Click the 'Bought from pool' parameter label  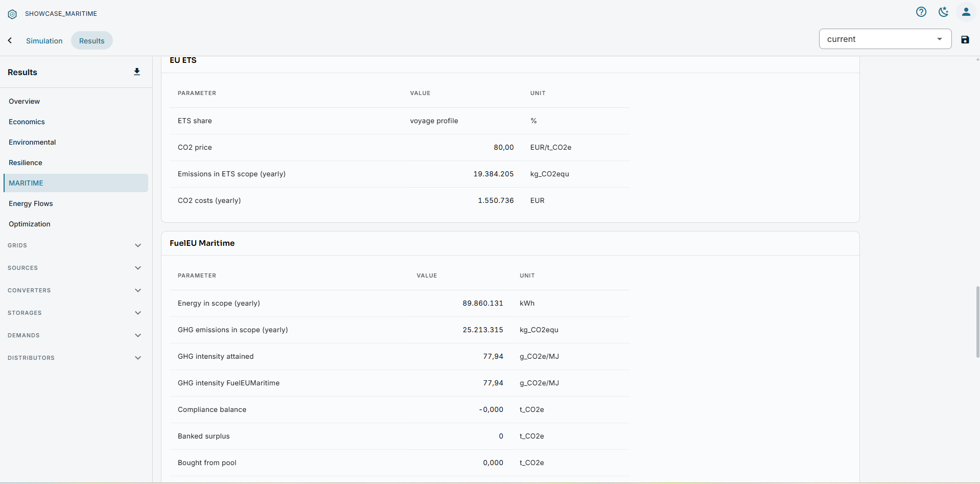pos(207,463)
